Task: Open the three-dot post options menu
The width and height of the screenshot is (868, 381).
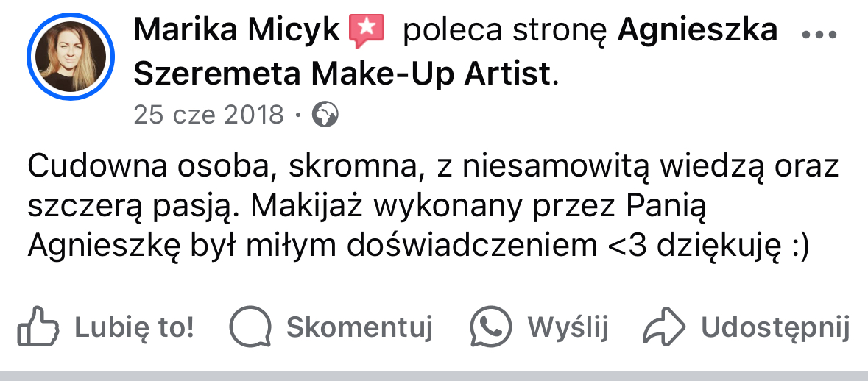Action: (x=819, y=35)
